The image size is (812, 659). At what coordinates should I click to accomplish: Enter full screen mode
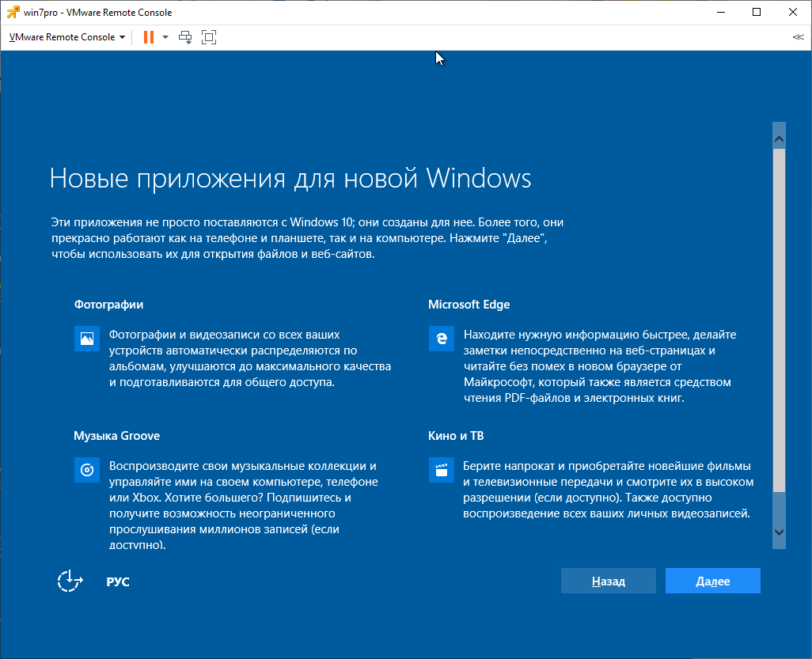[x=209, y=37]
